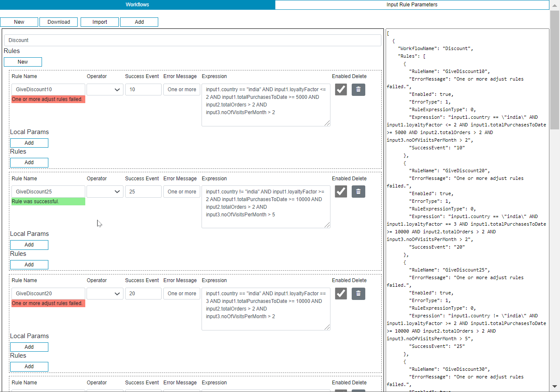The height and width of the screenshot is (392, 560).
Task: Click the top toolbar New workflow button
Action: click(x=19, y=22)
